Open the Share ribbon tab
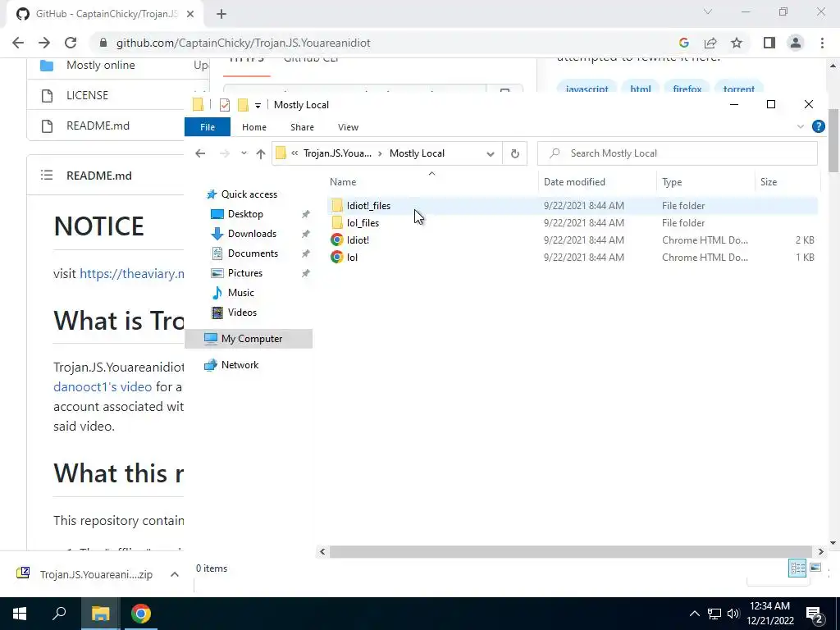The width and height of the screenshot is (840, 630). (302, 127)
